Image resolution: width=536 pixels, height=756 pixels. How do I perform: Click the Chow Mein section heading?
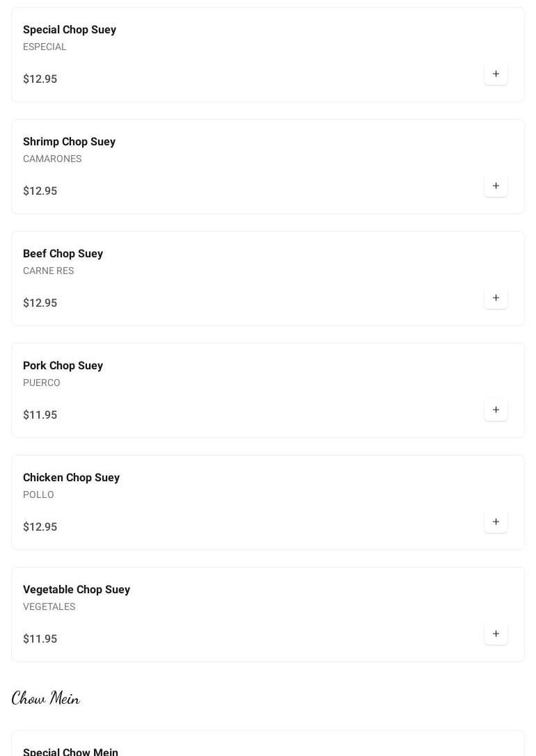click(46, 698)
